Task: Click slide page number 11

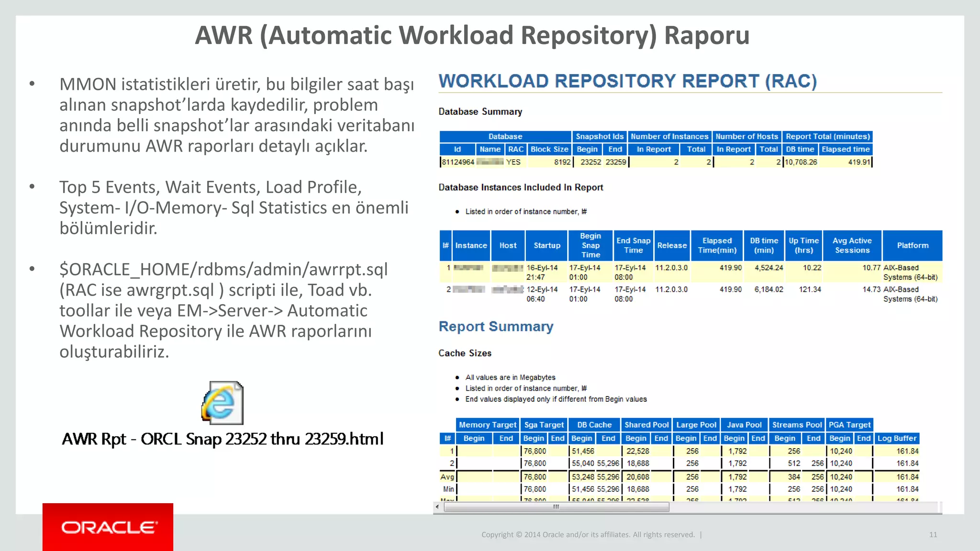Action: [933, 535]
